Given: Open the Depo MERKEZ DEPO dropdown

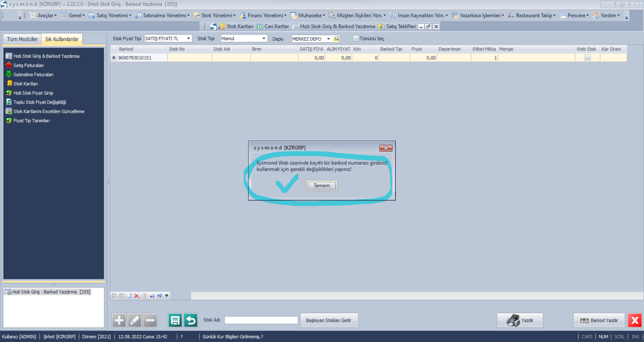Looking at the screenshot, I should coord(328,39).
